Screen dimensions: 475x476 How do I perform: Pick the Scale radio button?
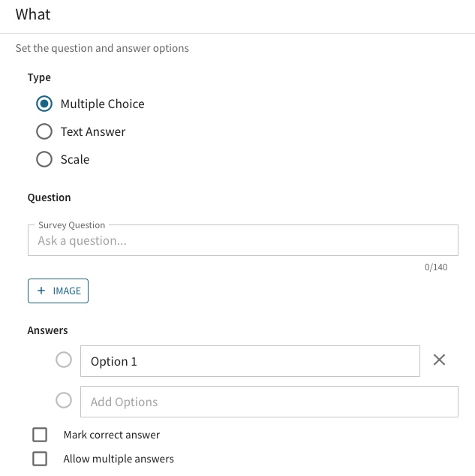click(44, 159)
